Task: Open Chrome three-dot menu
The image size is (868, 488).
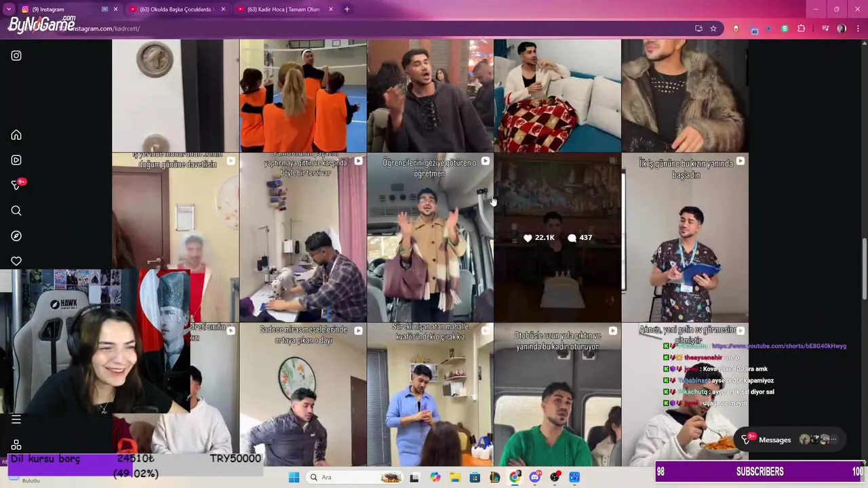Action: click(858, 28)
